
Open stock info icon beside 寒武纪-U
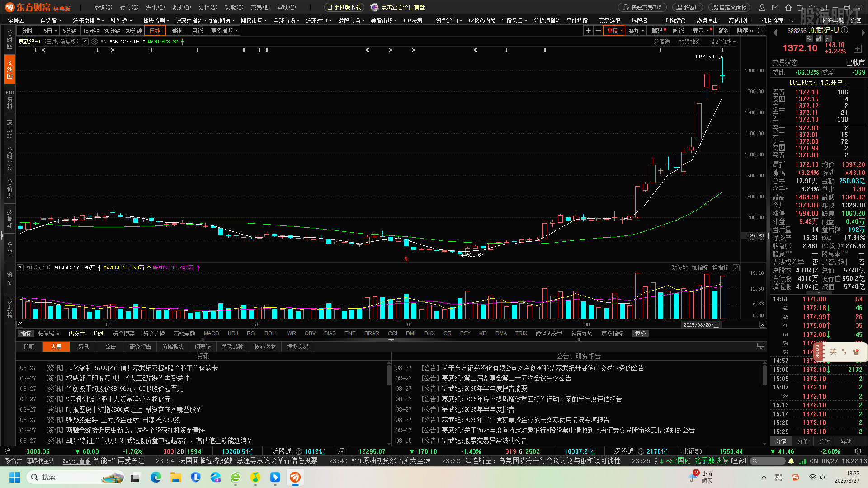click(844, 30)
